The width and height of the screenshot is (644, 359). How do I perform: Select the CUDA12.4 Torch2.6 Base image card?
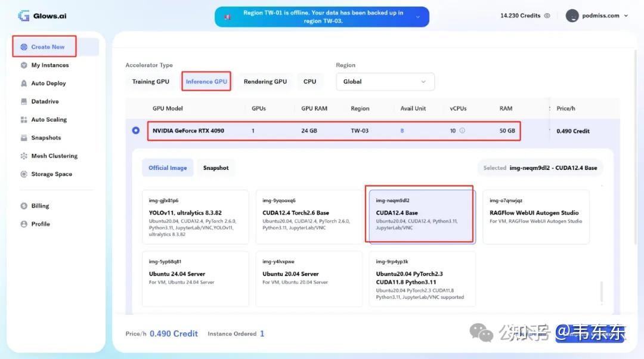click(309, 215)
